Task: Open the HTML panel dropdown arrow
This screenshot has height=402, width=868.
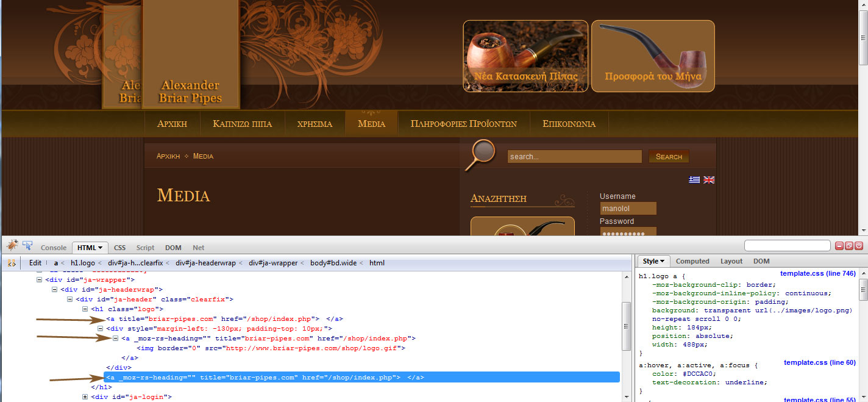Action: (99, 247)
